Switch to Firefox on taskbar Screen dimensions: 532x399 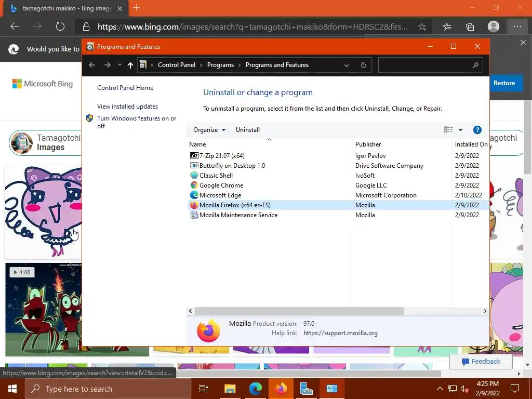281,389
